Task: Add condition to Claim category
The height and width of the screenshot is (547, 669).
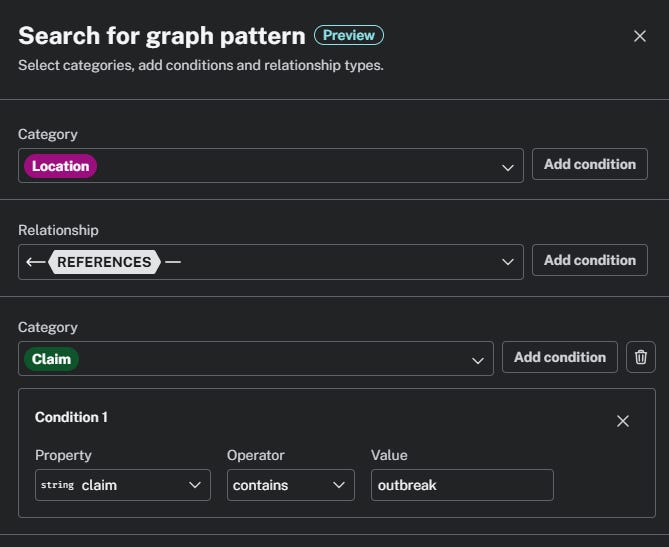Action: 560,357
